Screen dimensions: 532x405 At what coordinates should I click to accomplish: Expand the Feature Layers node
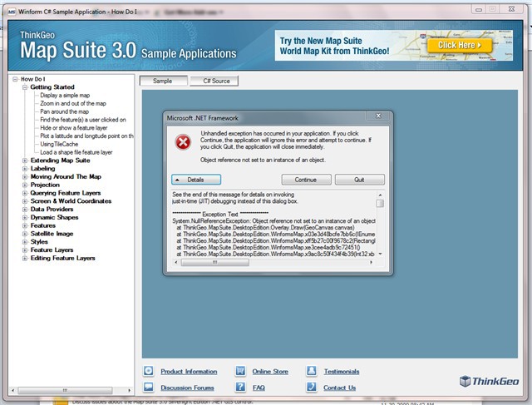pos(25,250)
